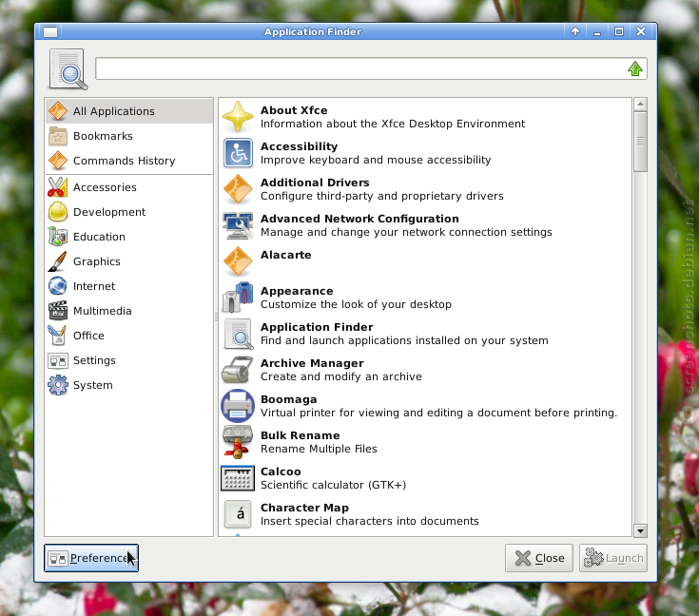Click the green arrow to collapse the finder
699x616 pixels.
635,68
